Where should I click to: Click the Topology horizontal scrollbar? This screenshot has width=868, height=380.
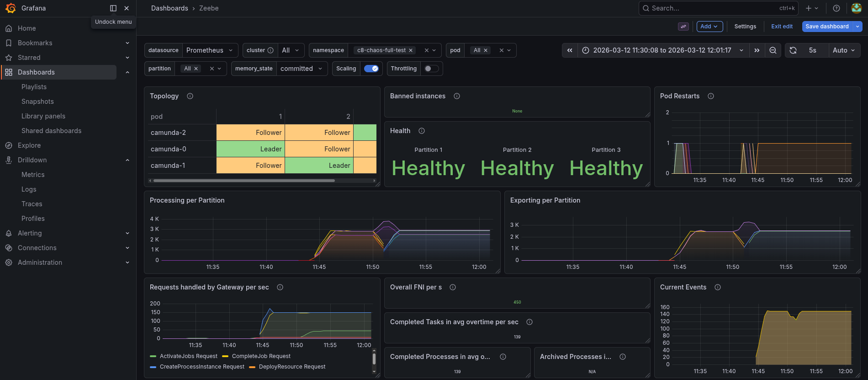[244, 181]
